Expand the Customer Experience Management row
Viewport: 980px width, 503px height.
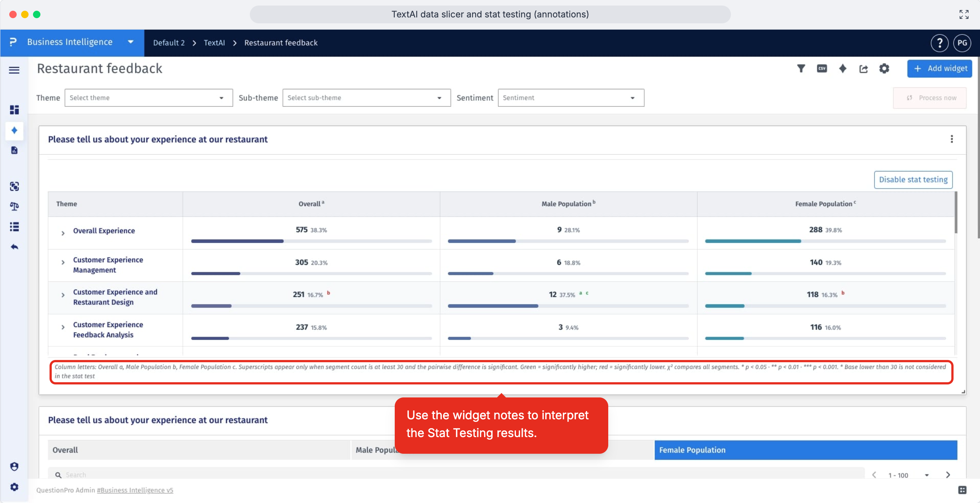(x=63, y=262)
